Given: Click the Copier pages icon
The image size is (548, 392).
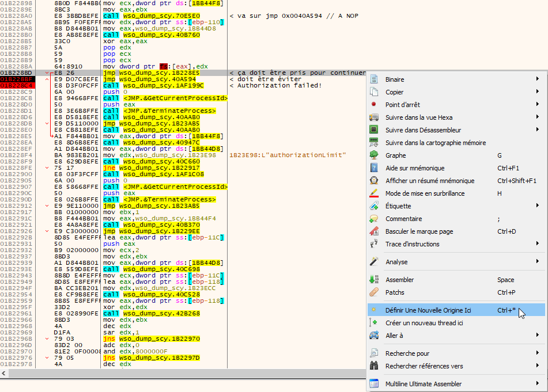Looking at the screenshot, I should click(x=374, y=92).
